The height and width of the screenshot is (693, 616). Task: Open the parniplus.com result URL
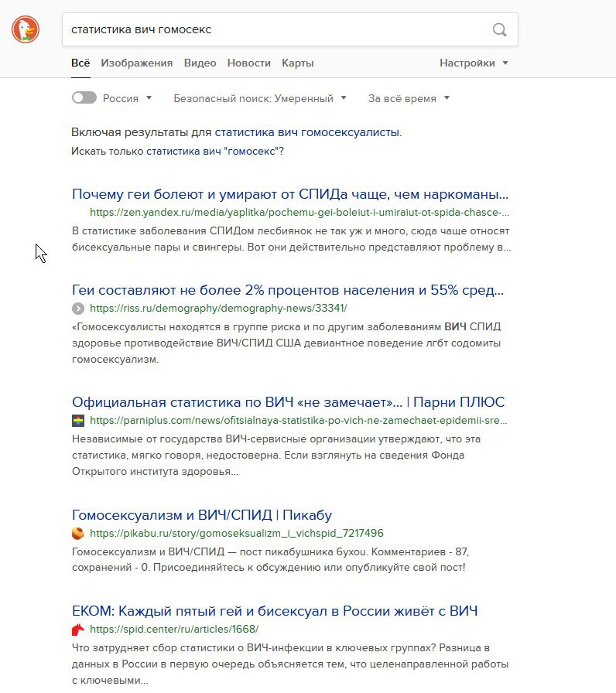[299, 421]
